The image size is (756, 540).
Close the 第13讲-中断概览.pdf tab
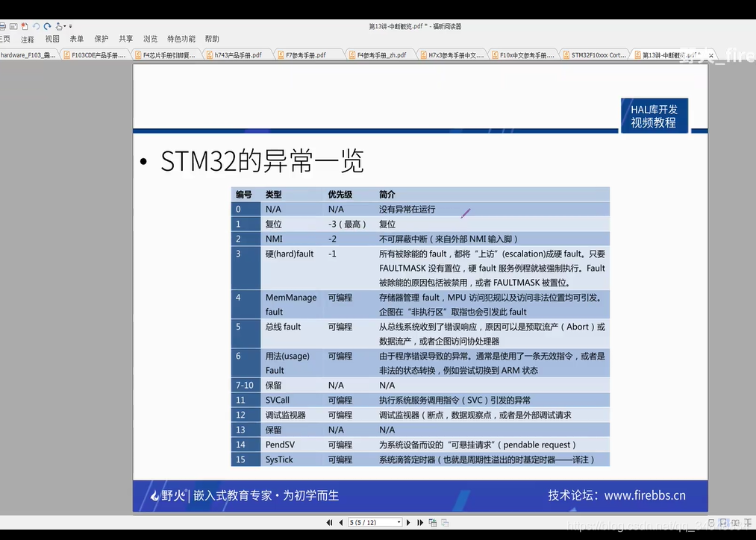click(x=710, y=55)
